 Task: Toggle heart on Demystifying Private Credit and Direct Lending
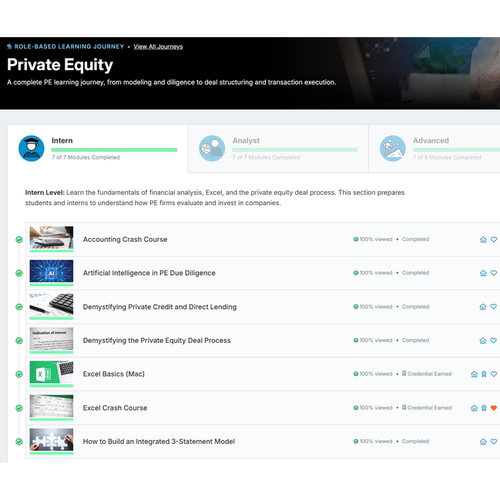tap(494, 307)
